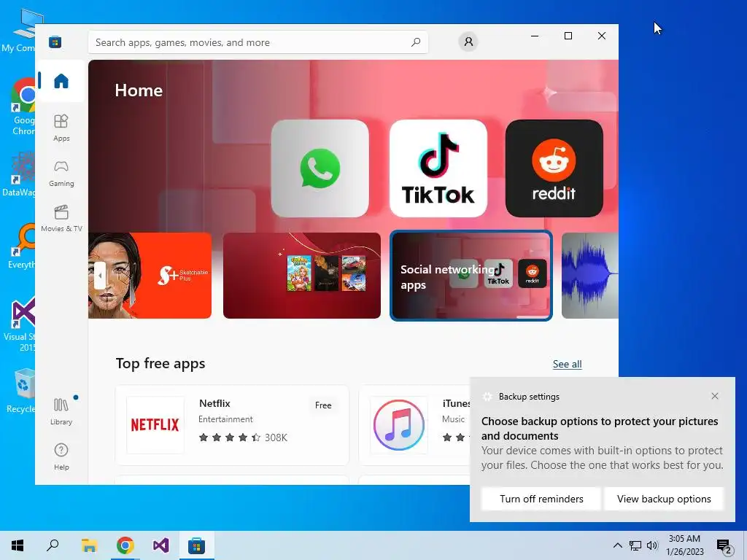Open Visual Studio from taskbar
The image size is (747, 560).
point(160,545)
